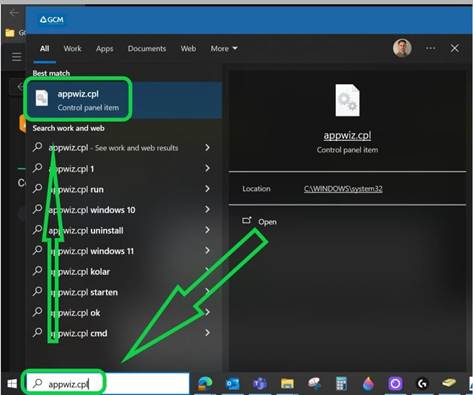Click the user profile picture
The height and width of the screenshot is (395, 473).
point(402,48)
